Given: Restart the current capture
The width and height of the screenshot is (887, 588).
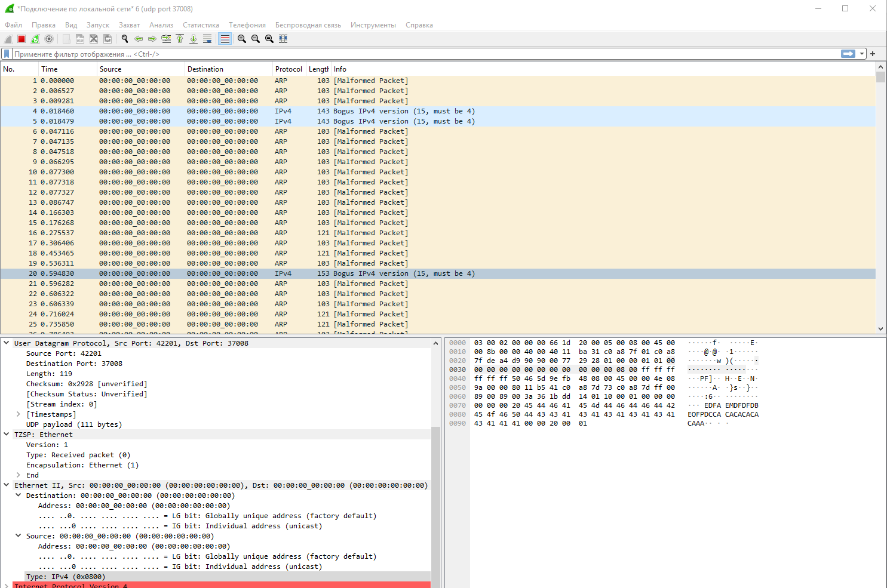Looking at the screenshot, I should [x=35, y=39].
